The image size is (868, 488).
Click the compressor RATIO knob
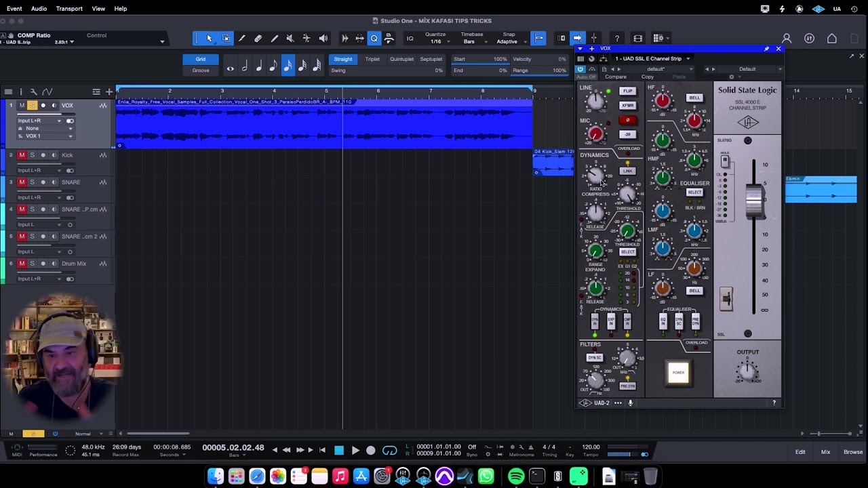click(x=595, y=176)
